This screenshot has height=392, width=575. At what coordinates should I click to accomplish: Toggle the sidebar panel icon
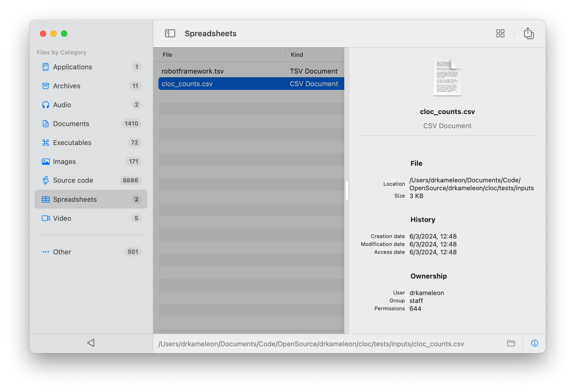coord(170,33)
